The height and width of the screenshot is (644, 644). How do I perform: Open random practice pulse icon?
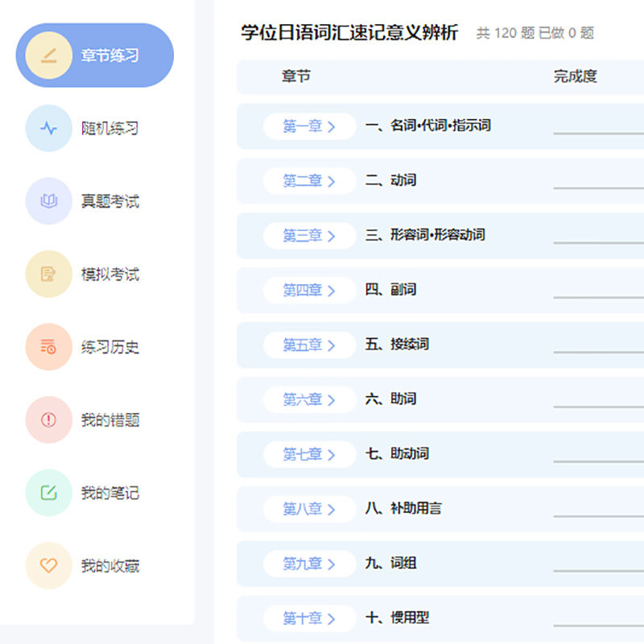tap(49, 128)
